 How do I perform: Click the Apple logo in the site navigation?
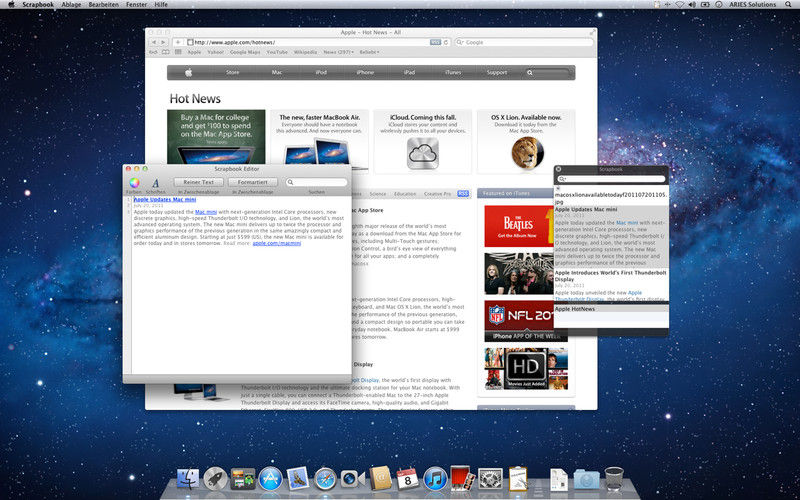click(x=188, y=72)
